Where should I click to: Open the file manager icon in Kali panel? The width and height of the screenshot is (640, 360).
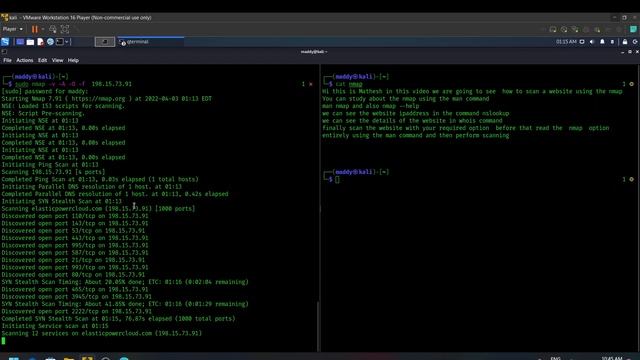coord(30,42)
